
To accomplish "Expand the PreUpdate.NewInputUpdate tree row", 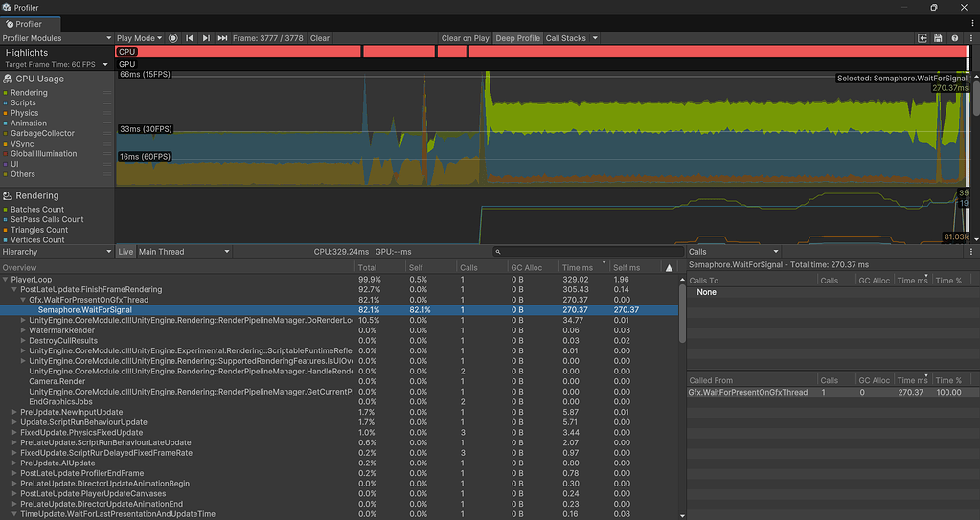I will point(14,412).
